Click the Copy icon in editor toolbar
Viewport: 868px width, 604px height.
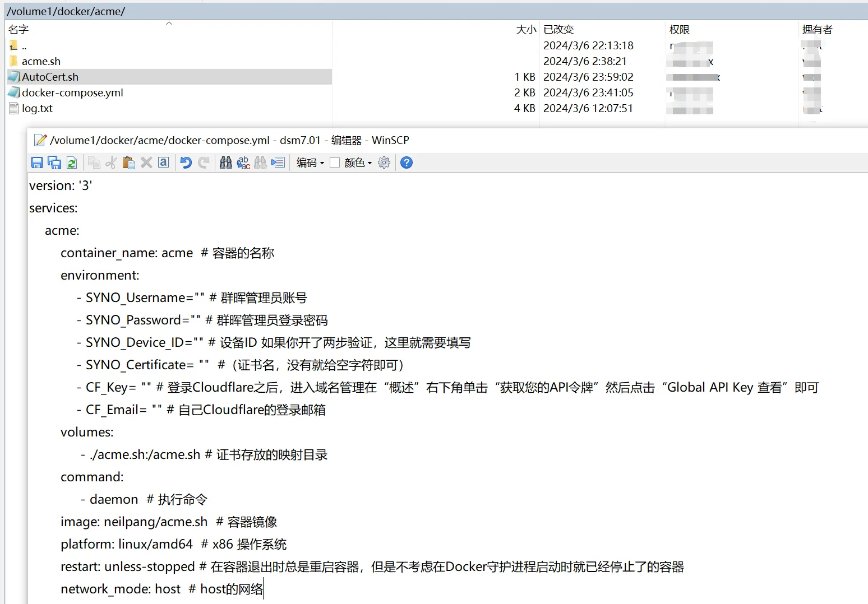[94, 162]
